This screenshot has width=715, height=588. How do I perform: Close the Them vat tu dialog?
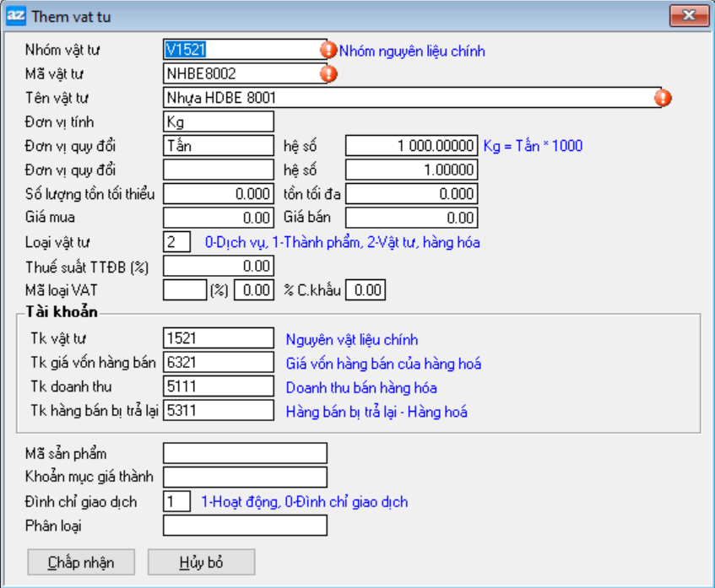689,16
